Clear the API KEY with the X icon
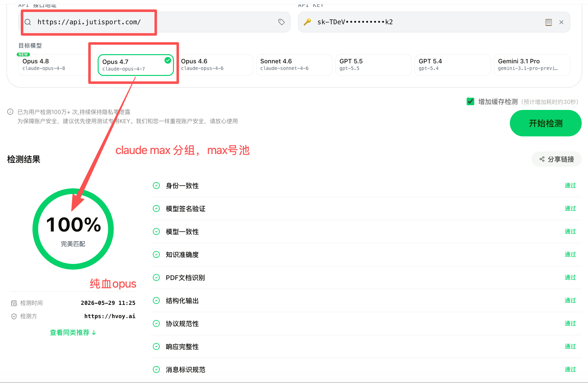Image resolution: width=588 pixels, height=383 pixels. coord(561,22)
